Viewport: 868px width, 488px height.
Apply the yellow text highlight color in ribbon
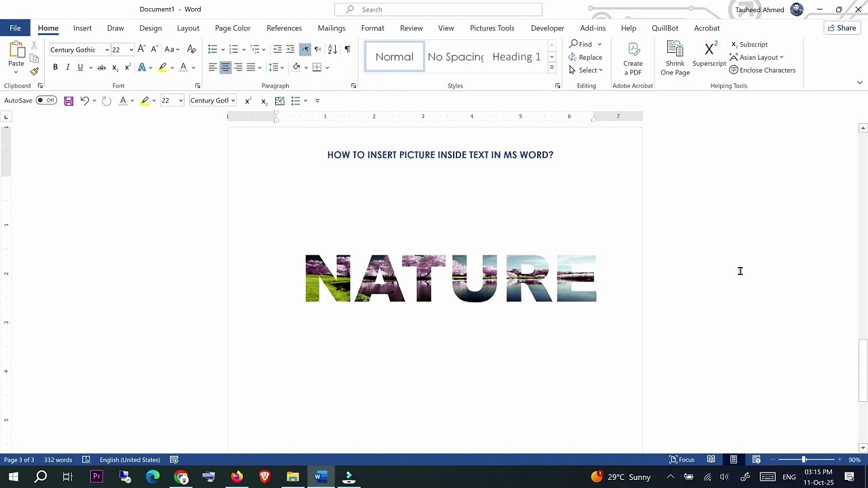[162, 67]
